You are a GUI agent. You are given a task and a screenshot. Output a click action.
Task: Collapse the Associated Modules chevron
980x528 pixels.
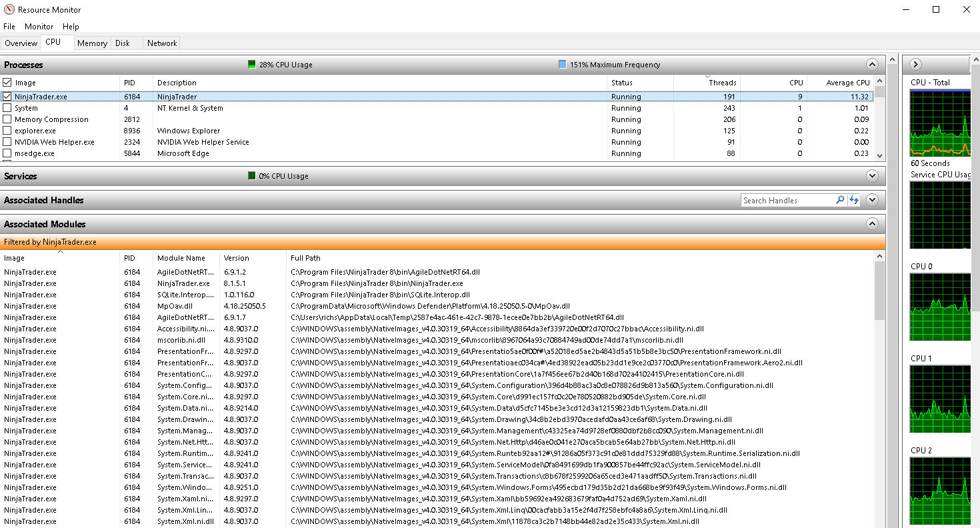(872, 224)
